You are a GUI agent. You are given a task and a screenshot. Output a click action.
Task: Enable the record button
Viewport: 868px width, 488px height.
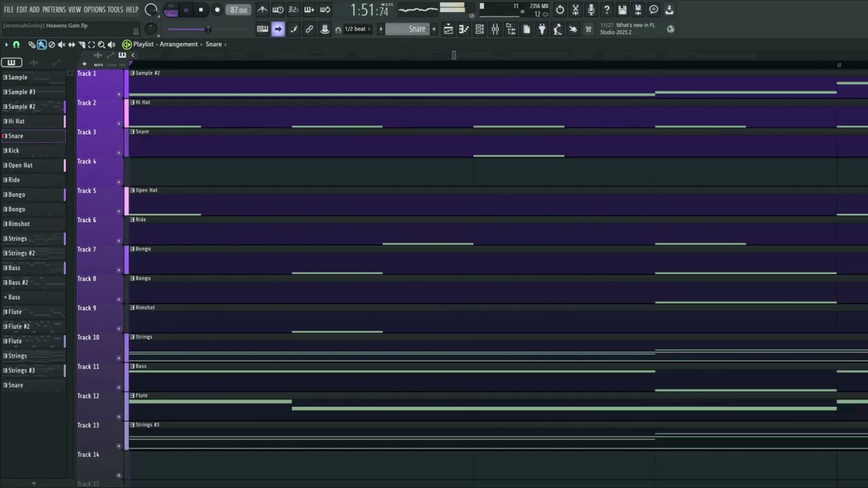[217, 9]
